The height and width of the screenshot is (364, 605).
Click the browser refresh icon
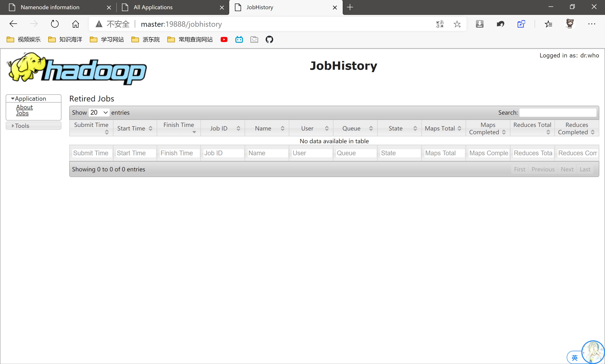pyautogui.click(x=54, y=24)
